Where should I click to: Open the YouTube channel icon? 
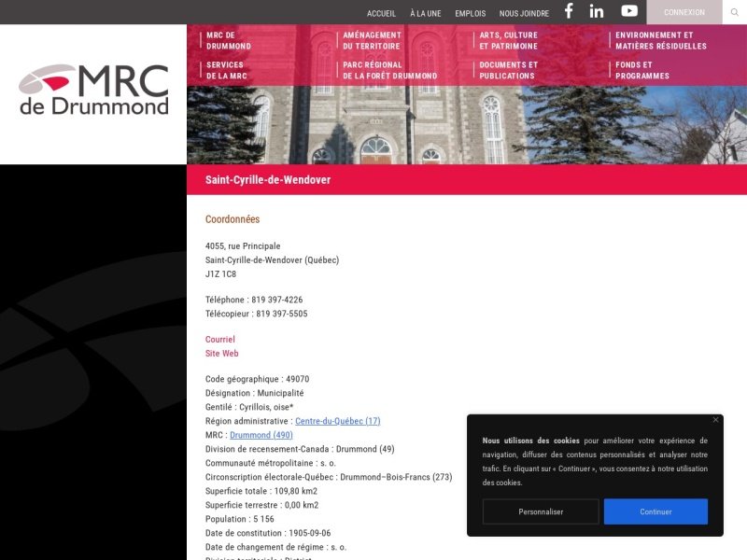pos(629,10)
